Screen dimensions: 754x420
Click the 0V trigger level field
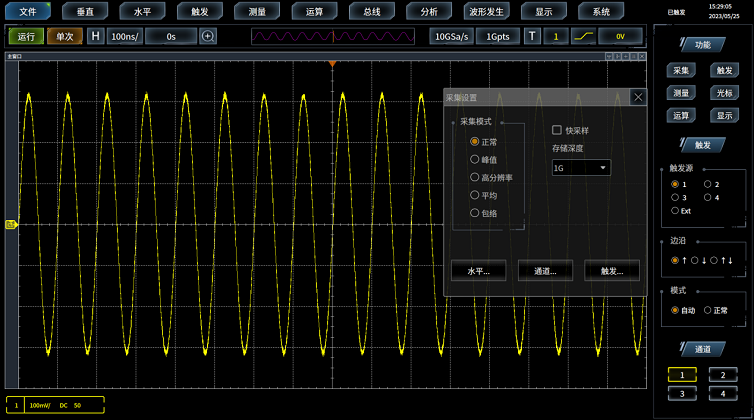coord(620,36)
